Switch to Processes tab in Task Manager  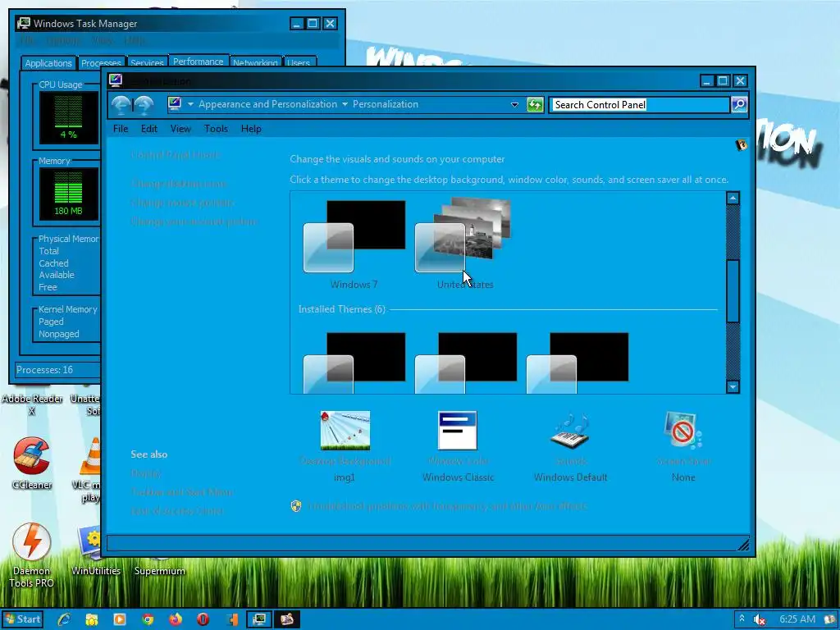point(101,63)
